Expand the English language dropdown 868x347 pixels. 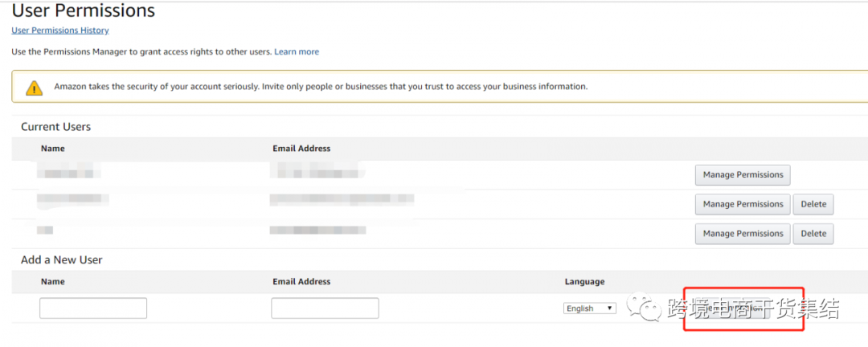point(591,308)
